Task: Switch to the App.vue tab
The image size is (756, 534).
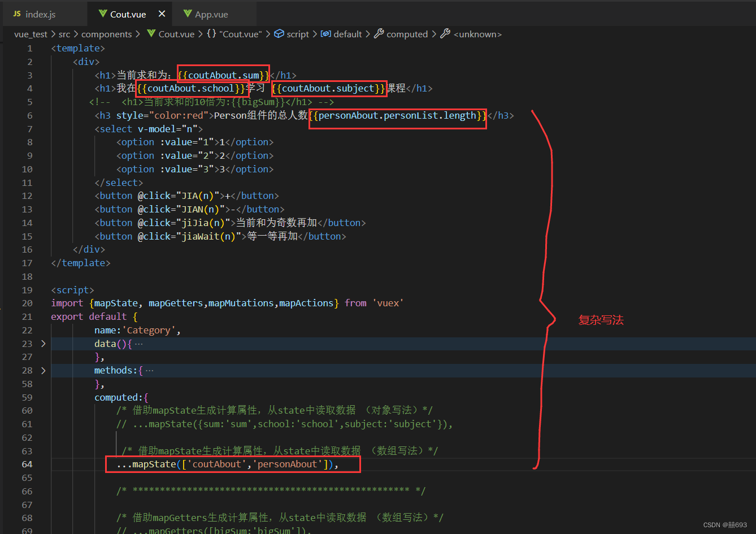Action: coord(213,14)
